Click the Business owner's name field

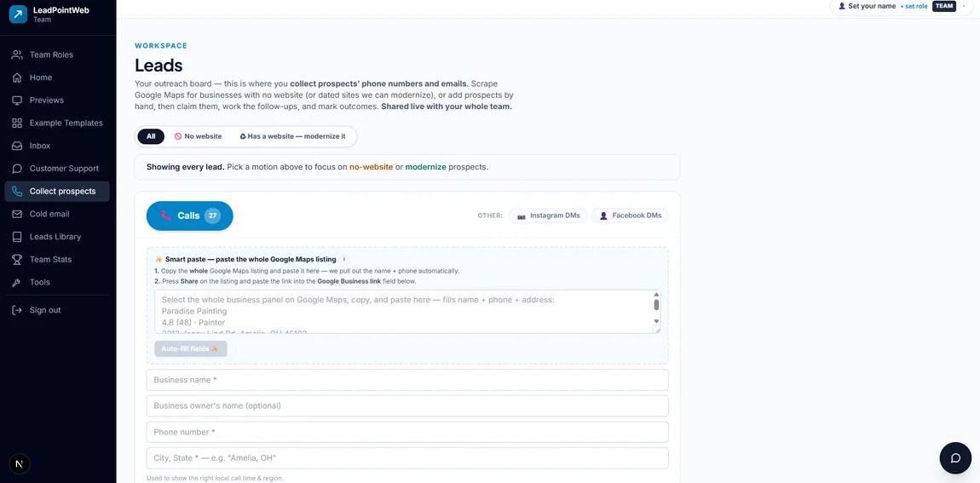pyautogui.click(x=407, y=405)
